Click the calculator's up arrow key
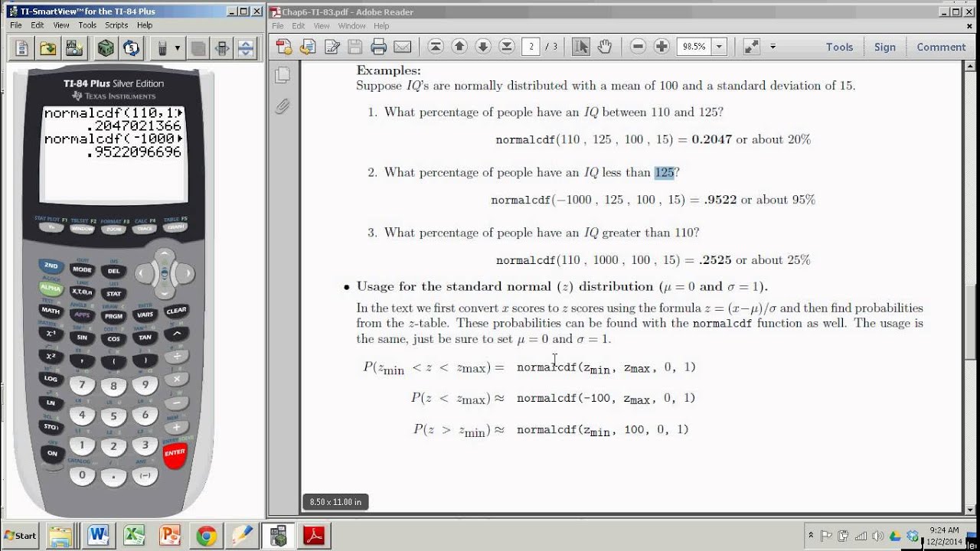 coord(164,255)
